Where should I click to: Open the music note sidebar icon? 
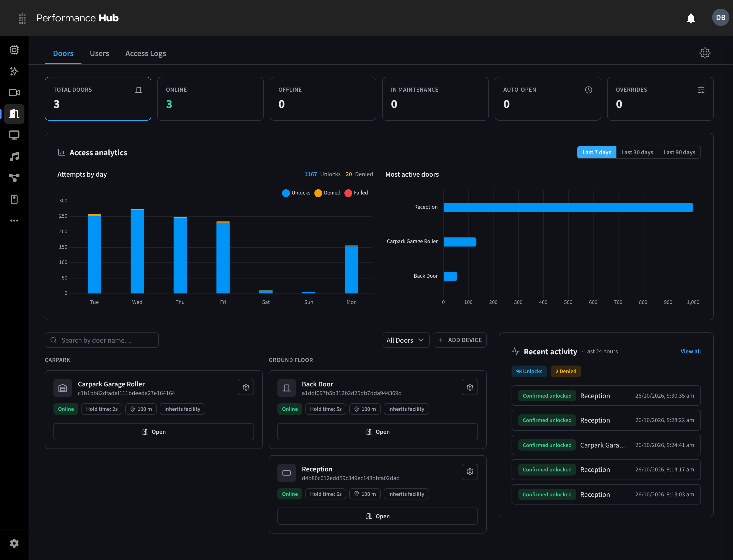click(14, 156)
